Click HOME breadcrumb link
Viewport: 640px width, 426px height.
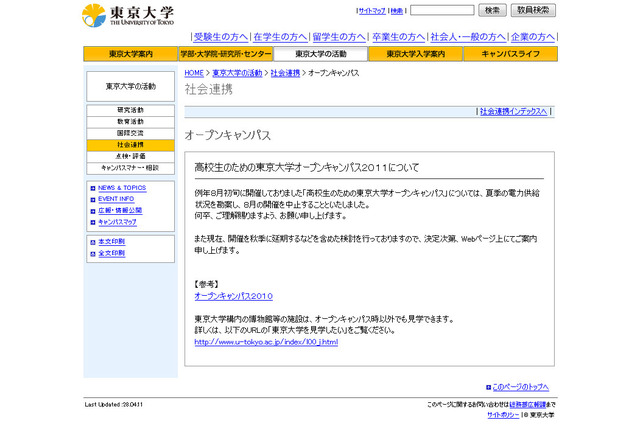click(194, 73)
